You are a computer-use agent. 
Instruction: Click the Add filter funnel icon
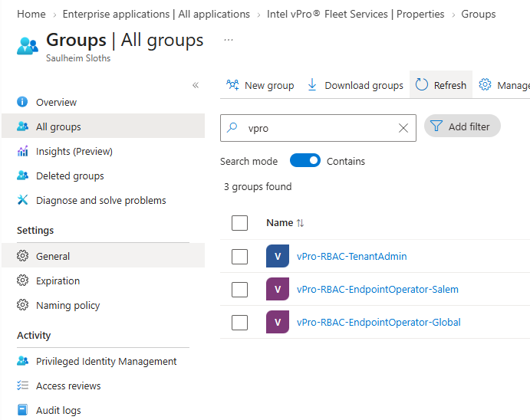coord(436,126)
